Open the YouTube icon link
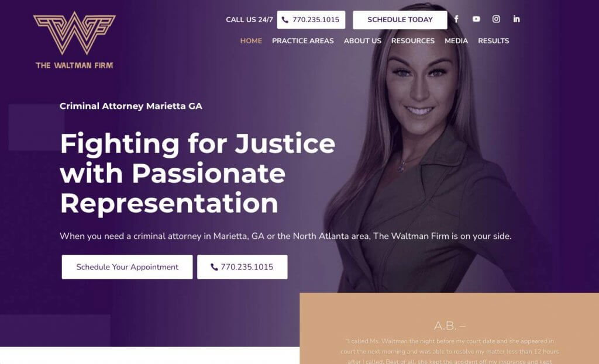Screen dimensions: 599x364 (x=476, y=19)
